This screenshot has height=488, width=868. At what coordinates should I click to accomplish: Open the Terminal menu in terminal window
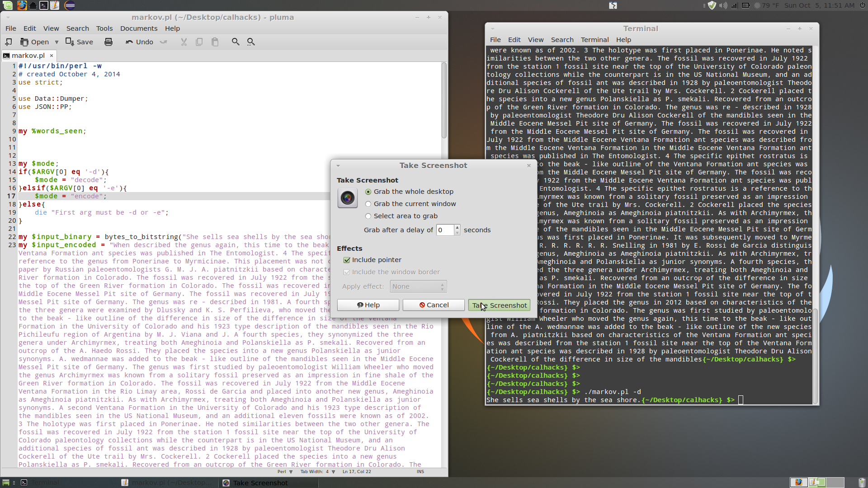click(594, 40)
